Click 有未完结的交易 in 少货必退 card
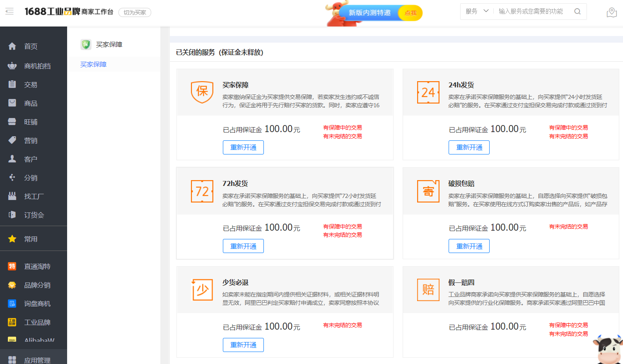This screenshot has height=364, width=623. pos(343,325)
